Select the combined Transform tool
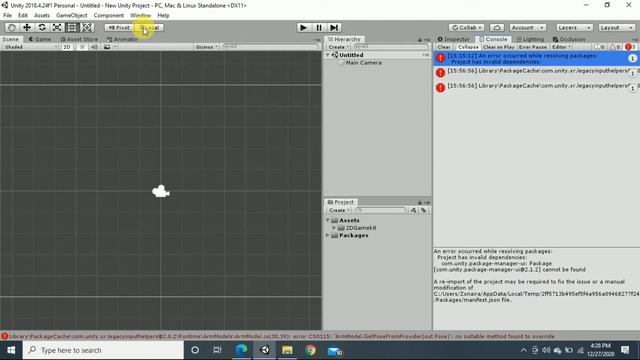The image size is (640, 360). coord(87,27)
